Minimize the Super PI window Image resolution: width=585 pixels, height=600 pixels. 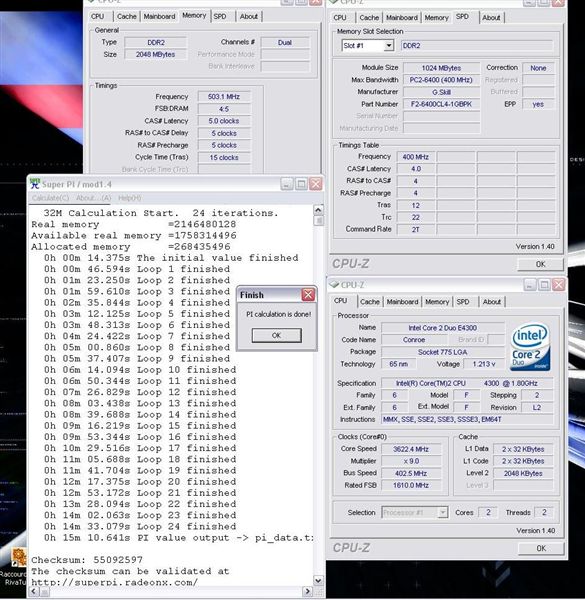click(x=287, y=184)
